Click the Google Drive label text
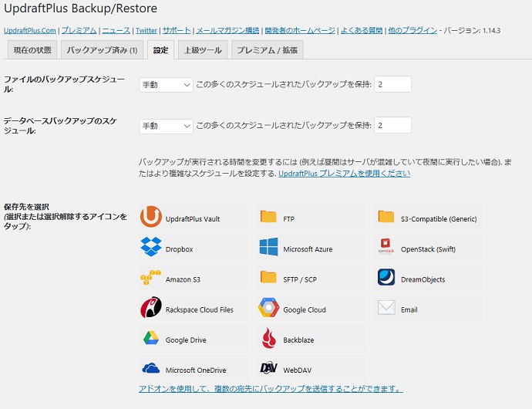This screenshot has width=532, height=409. (x=186, y=340)
